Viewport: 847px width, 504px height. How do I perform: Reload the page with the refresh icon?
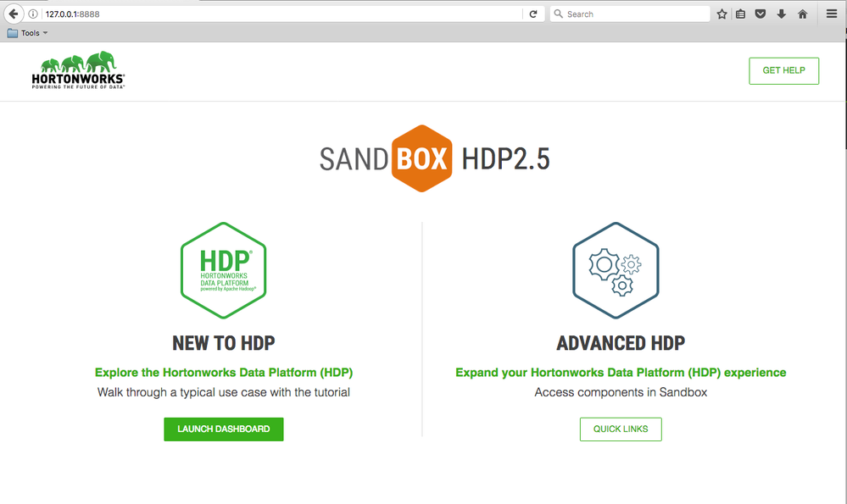(533, 14)
